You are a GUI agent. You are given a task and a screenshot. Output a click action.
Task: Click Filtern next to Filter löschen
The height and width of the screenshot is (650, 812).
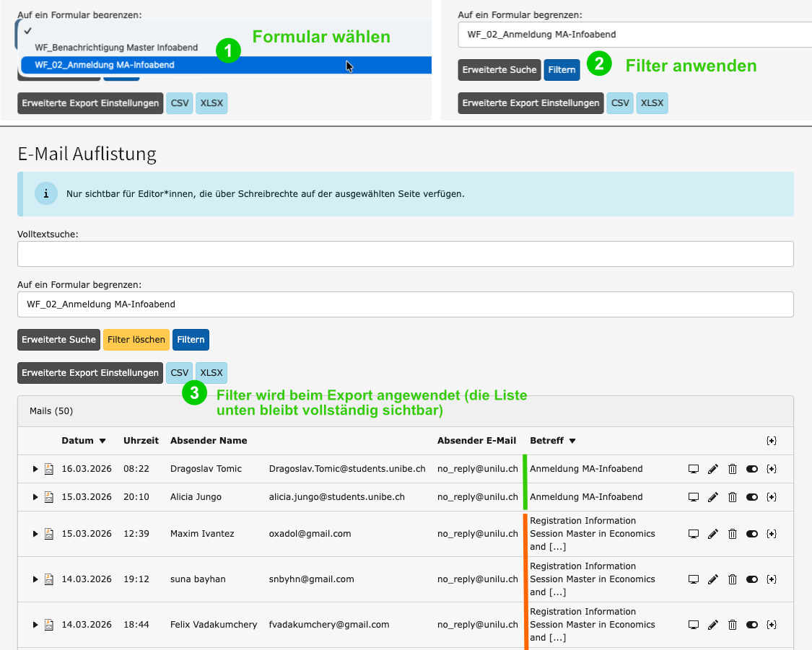[191, 340]
